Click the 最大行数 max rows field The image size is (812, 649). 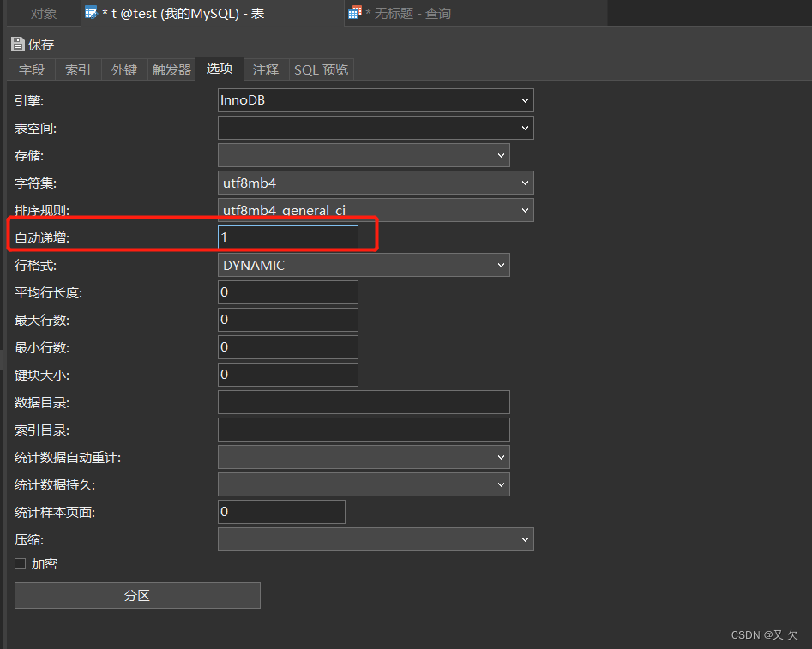click(288, 320)
